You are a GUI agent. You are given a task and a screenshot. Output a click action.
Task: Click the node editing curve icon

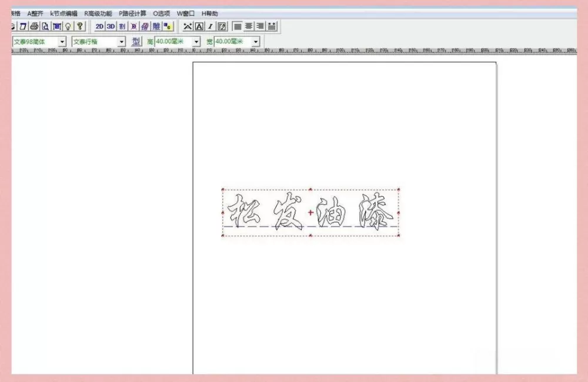point(188,26)
